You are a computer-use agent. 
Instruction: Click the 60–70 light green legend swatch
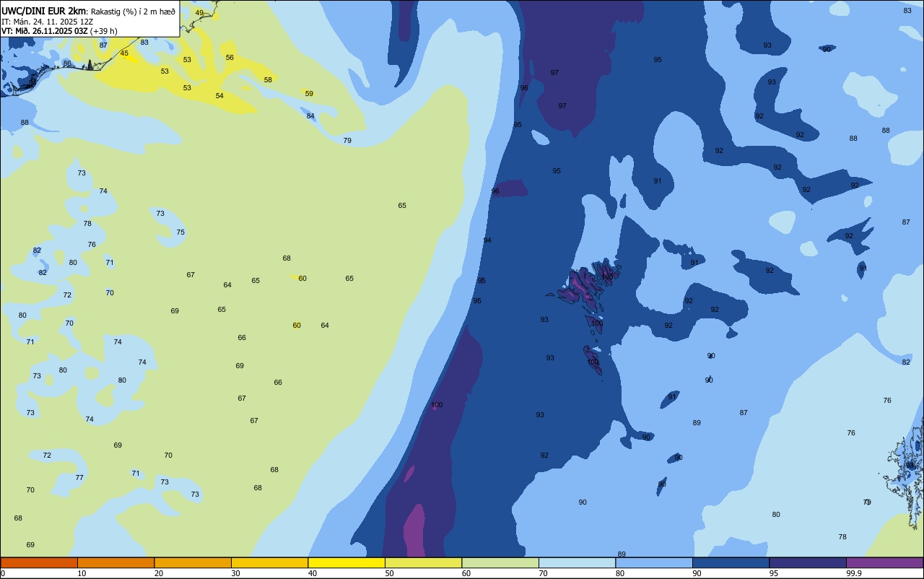point(500,562)
